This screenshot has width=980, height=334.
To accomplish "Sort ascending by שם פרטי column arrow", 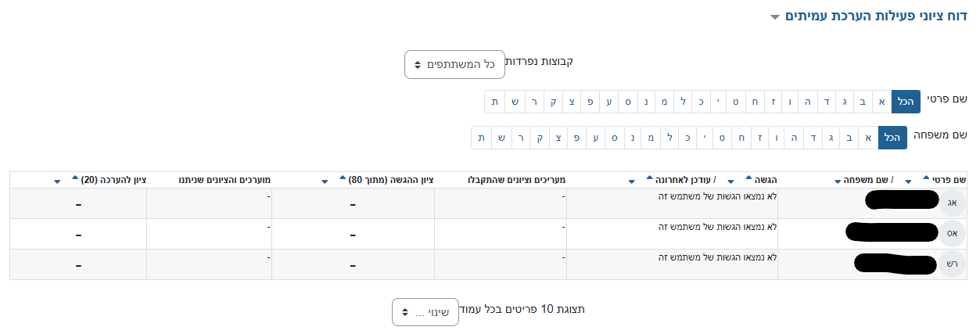I will pos(927,179).
